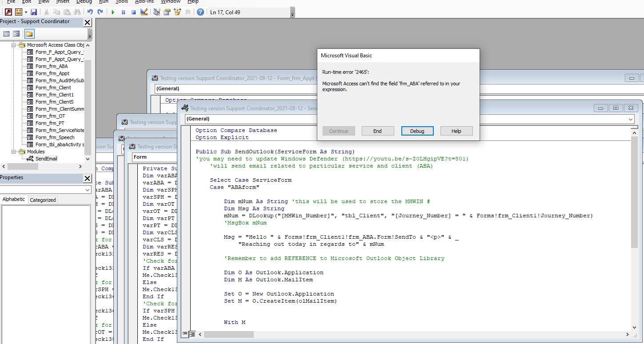Open the Object Browser toolbar icon

coord(177,12)
